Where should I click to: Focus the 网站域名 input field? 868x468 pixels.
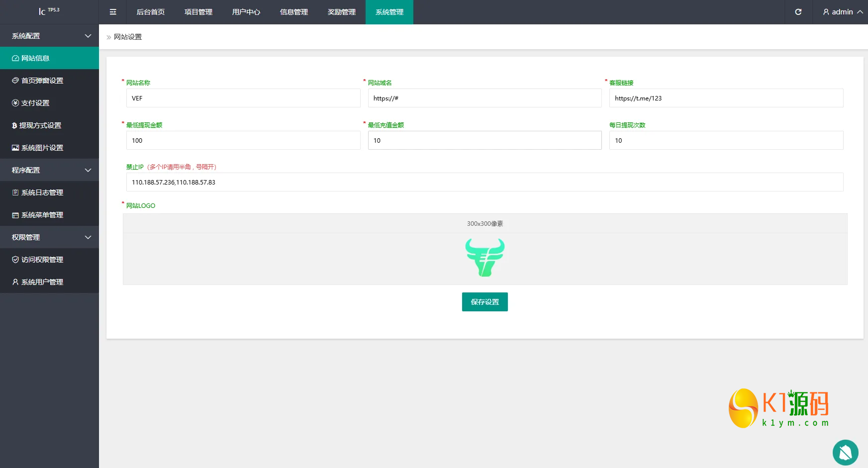485,98
